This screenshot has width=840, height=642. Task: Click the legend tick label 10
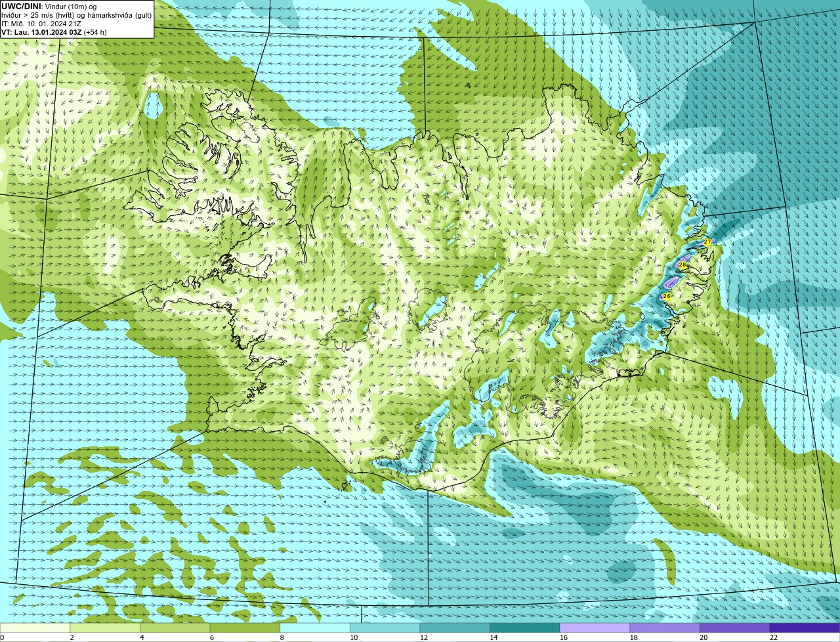pyautogui.click(x=354, y=637)
